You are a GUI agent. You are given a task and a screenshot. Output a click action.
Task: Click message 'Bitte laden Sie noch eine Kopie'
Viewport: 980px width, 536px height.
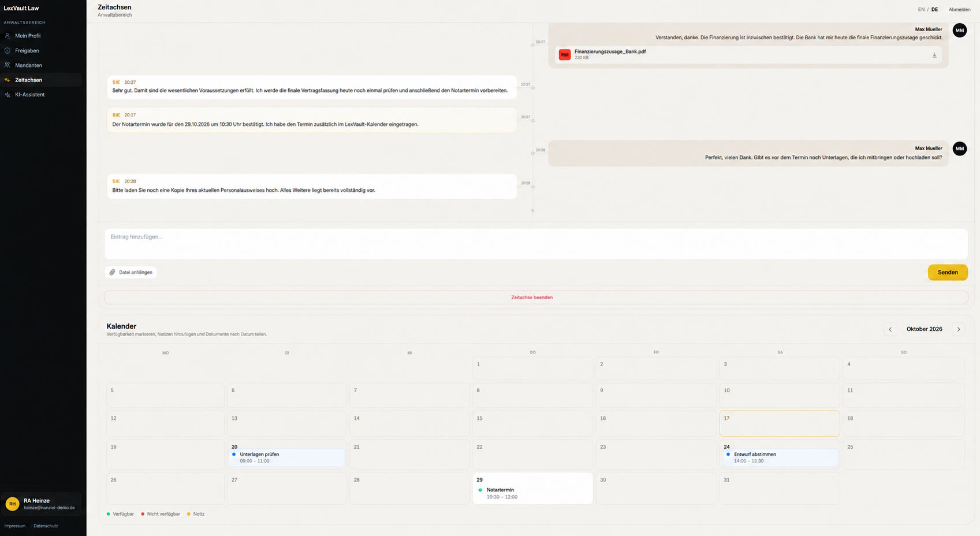312,187
